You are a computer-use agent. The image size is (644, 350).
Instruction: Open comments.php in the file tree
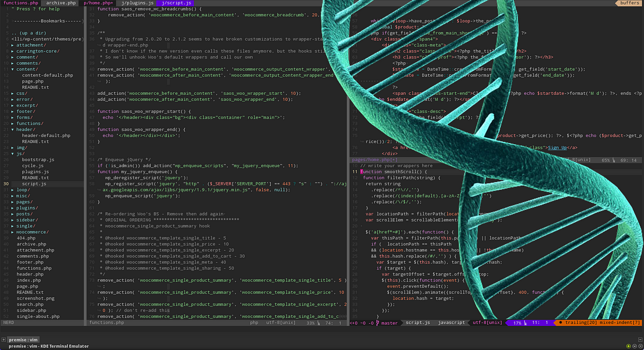(33, 256)
